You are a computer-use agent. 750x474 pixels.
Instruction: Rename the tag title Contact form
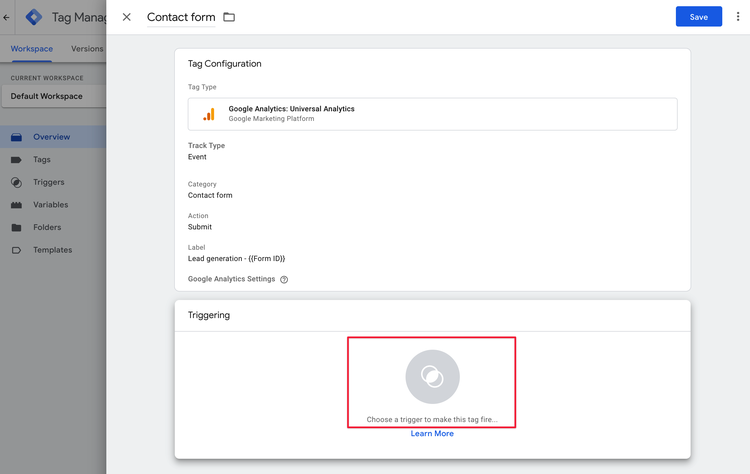pos(181,17)
